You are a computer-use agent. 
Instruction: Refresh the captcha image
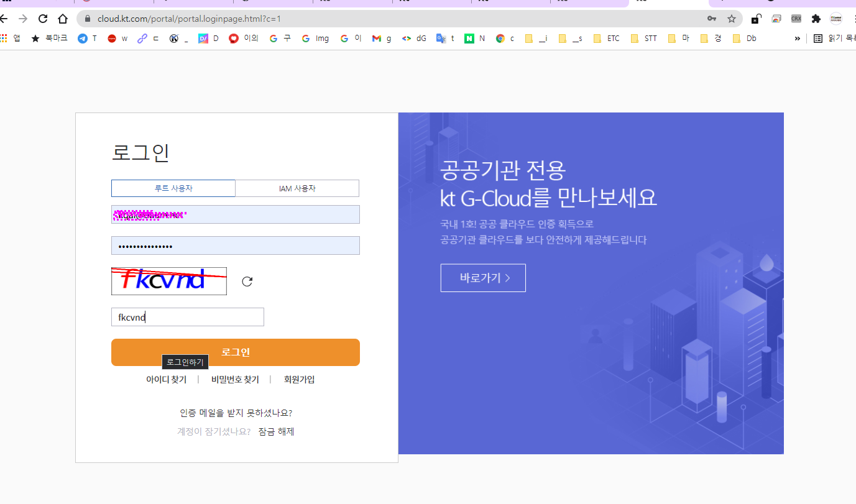pos(247,282)
